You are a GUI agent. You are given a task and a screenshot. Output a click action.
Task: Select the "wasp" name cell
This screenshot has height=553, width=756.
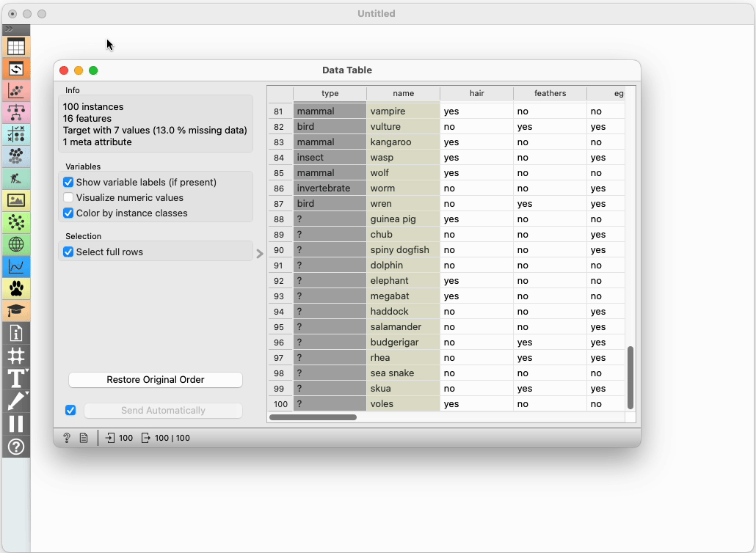pos(403,158)
